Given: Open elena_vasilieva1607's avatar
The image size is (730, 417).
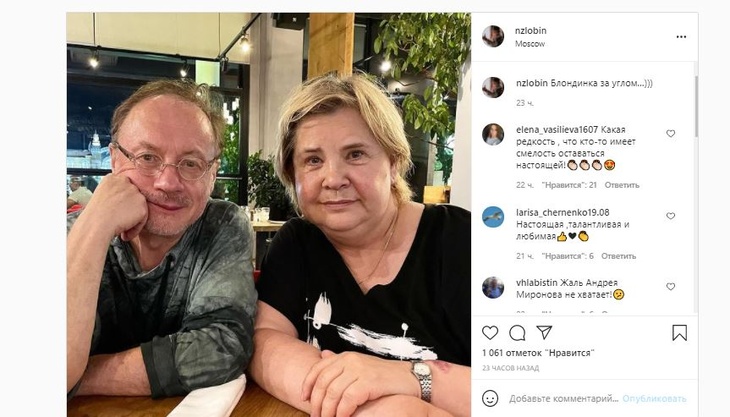Looking at the screenshot, I should click(493, 135).
